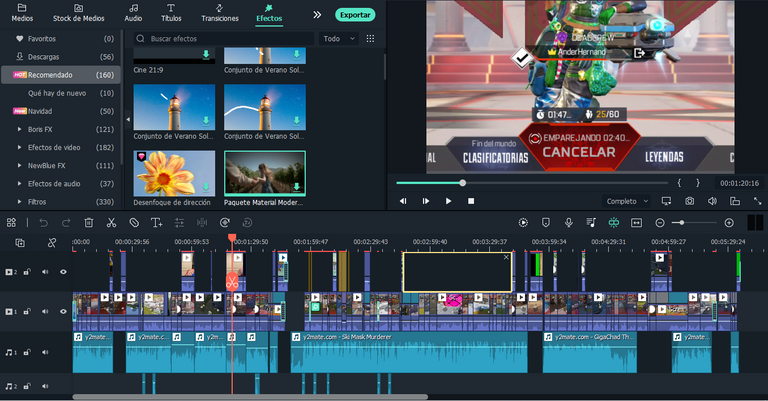
Task: Expand Efectos de video category
Action: point(20,147)
